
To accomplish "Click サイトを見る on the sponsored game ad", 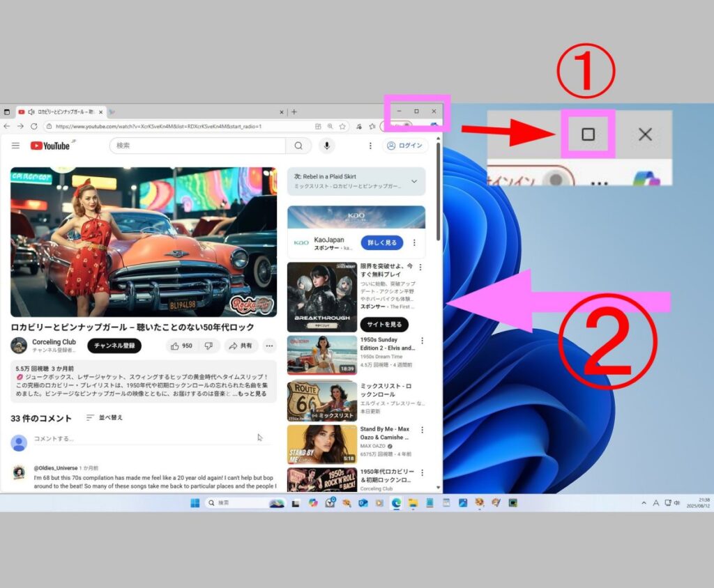I will 384,324.
